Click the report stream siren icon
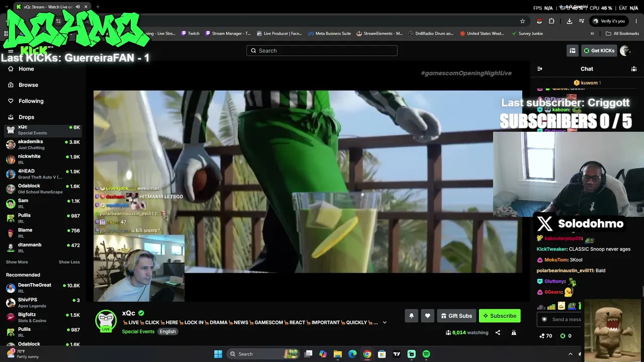 pyautogui.click(x=514, y=332)
